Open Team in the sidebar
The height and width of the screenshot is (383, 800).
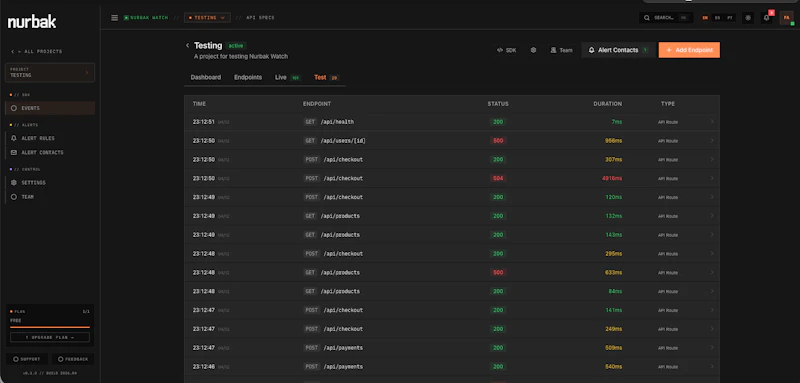(x=50, y=197)
